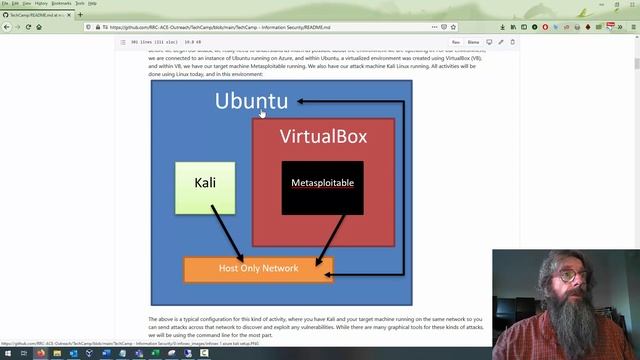Screen dimensions: 640x360
Task: Open Microsoft Teams on the taskbar
Action: click(x=139, y=353)
